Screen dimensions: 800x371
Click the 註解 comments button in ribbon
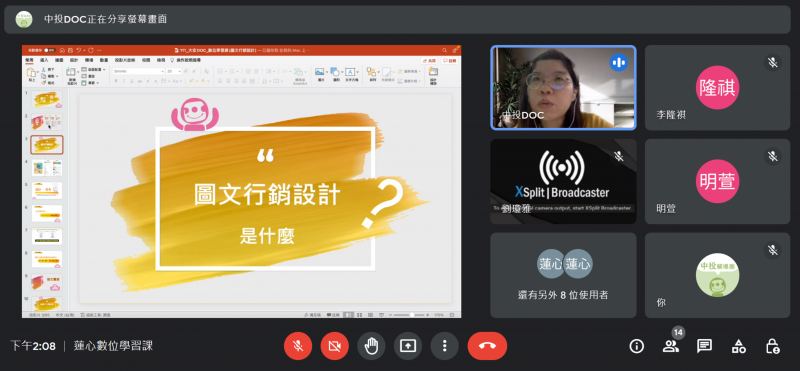click(x=449, y=60)
